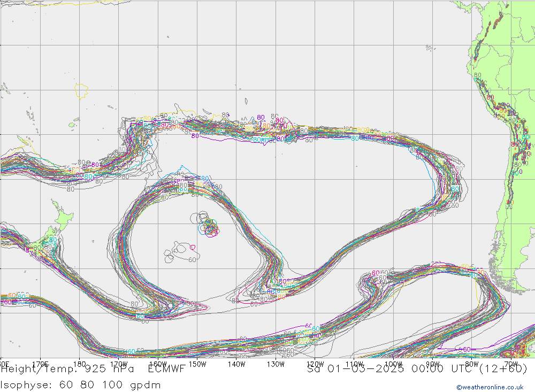Click the 100W longitude label

click(393, 364)
